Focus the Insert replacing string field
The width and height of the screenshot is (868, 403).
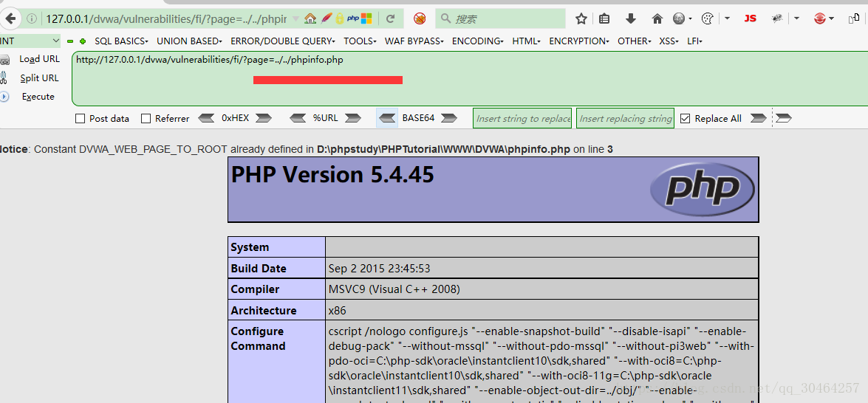coord(626,118)
